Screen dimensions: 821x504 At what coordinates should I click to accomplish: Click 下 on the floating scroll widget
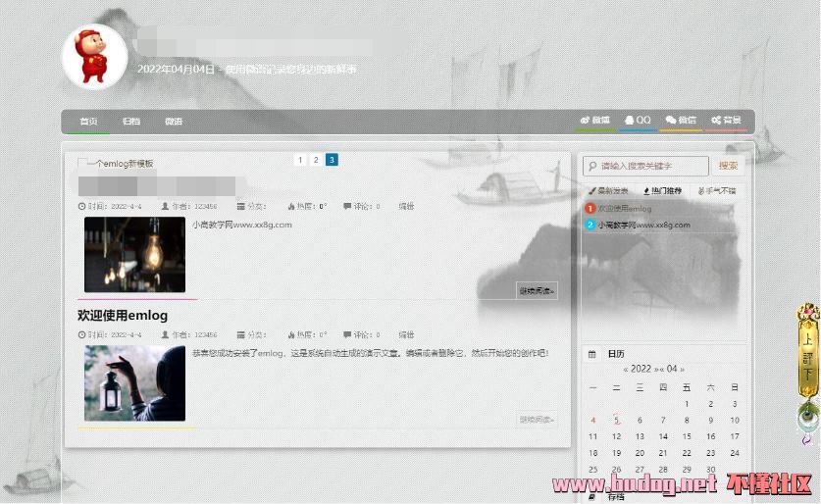(x=808, y=375)
